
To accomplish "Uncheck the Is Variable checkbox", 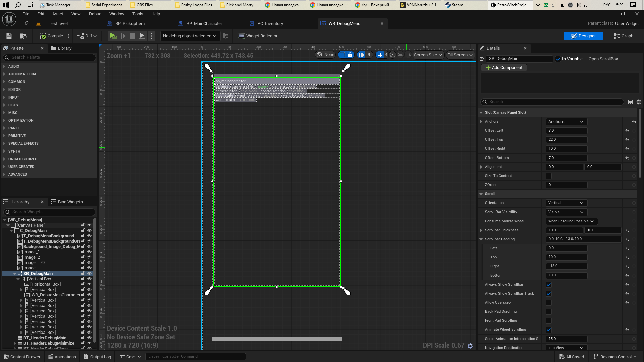I will (x=558, y=59).
